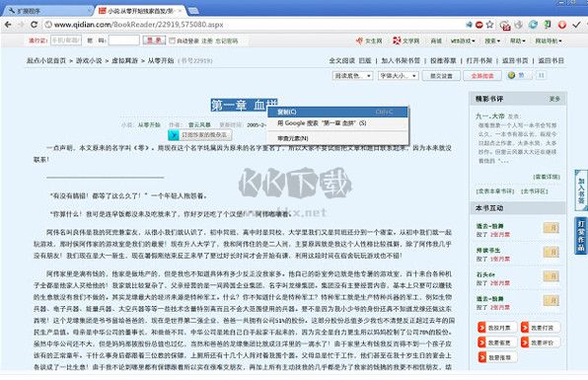Open the 虚拟网游 breadcrumb link

pos(124,60)
